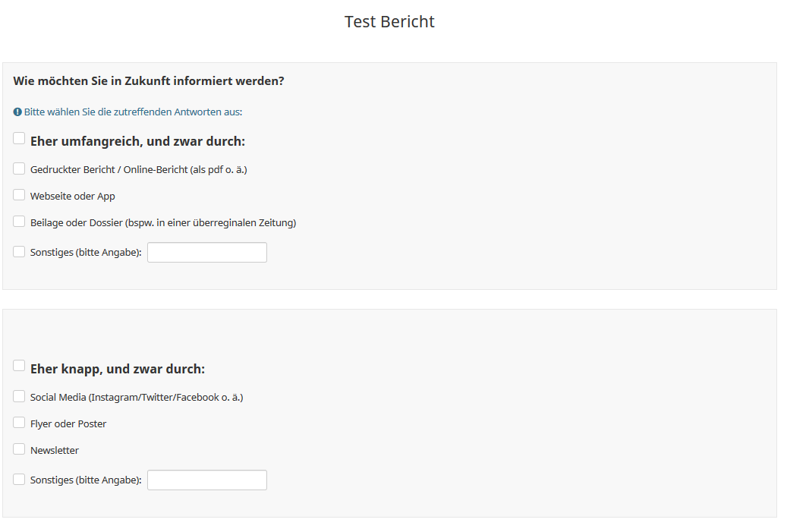
Task: Check the 'Eher umfangreich, und zwar durch:' checkbox
Action: click(x=19, y=138)
